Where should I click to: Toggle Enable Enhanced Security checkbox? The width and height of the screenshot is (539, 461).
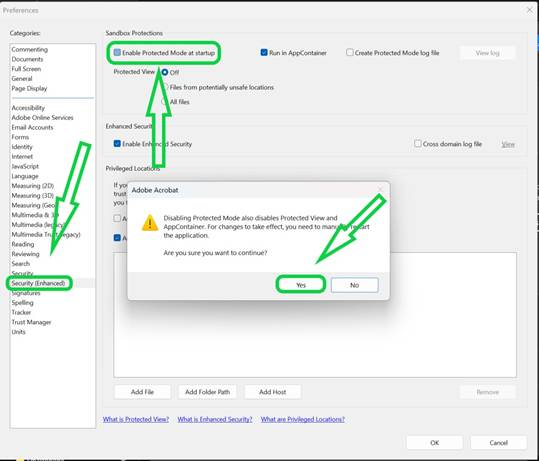point(117,143)
